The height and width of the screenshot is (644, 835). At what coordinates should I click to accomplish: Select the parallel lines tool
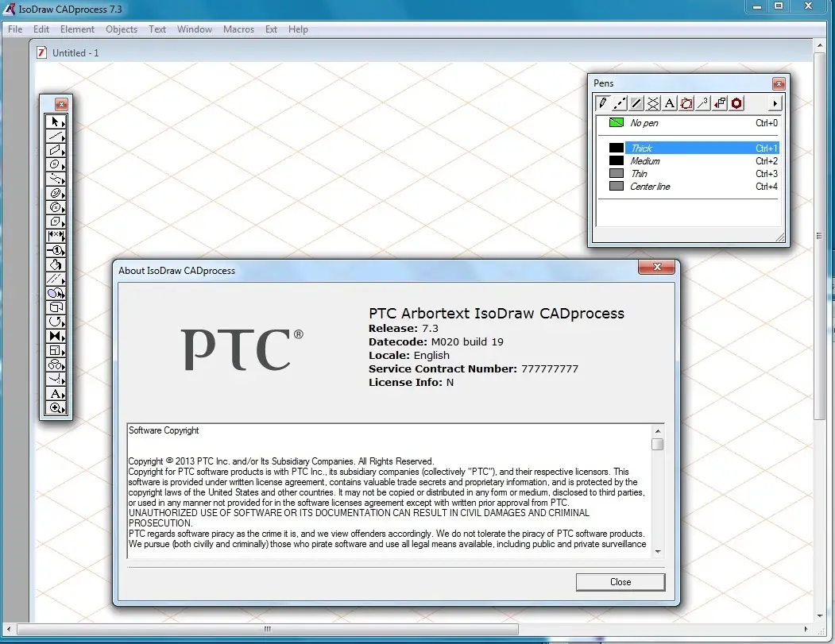click(56, 279)
